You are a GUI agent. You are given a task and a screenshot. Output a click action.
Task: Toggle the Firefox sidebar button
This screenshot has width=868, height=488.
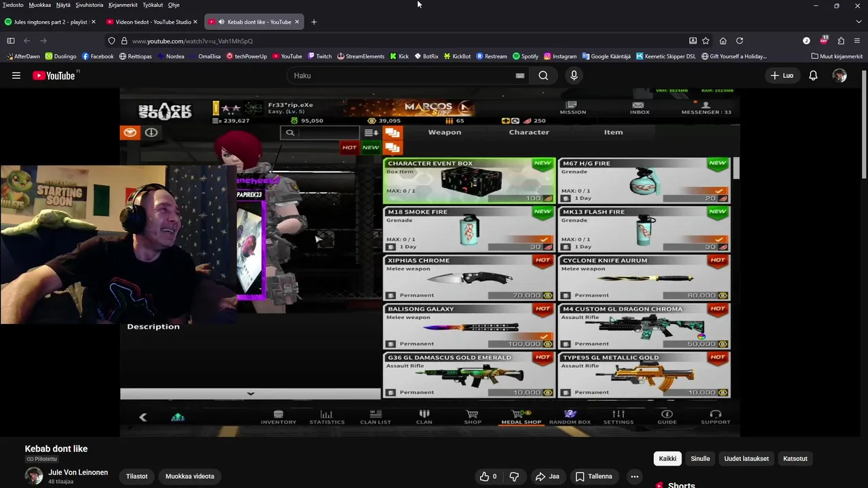11,41
